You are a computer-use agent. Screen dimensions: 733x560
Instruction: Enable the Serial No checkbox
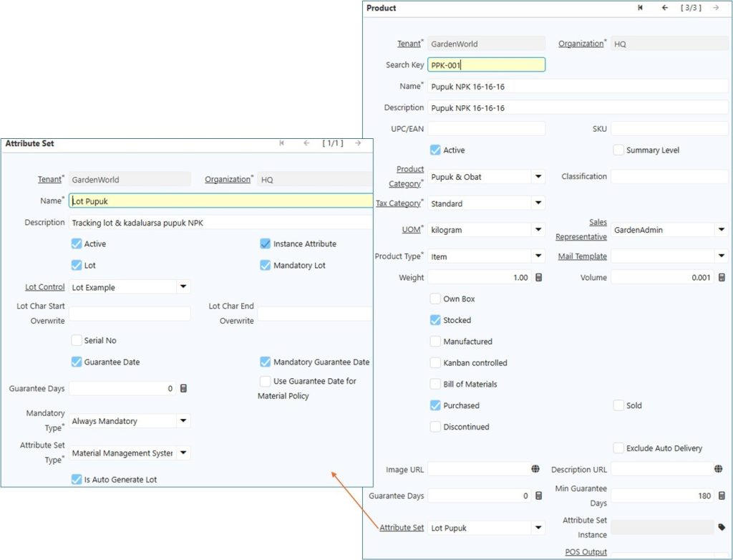point(77,340)
